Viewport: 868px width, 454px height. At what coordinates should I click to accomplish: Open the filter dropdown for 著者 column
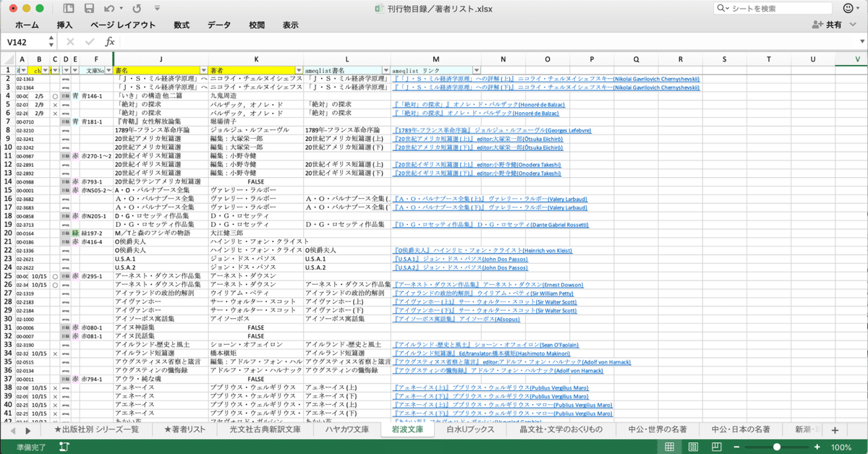[x=297, y=71]
